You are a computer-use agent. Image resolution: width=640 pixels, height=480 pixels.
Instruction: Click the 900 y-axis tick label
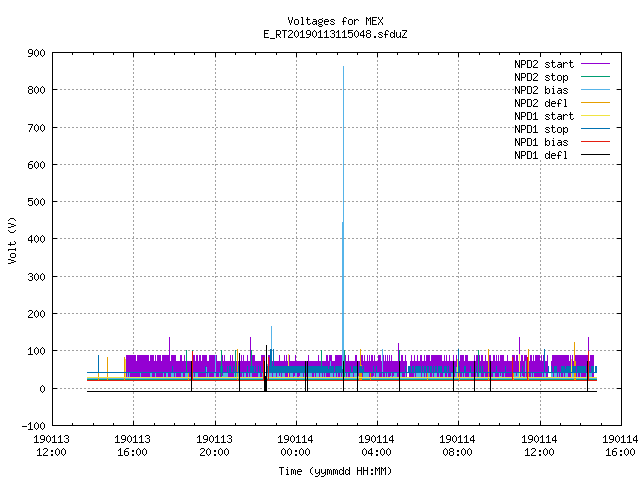point(36,53)
